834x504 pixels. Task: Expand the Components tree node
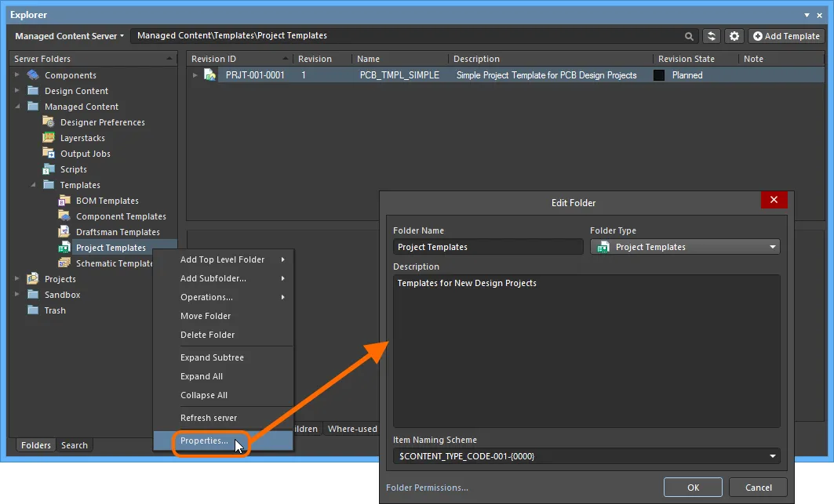click(x=17, y=75)
